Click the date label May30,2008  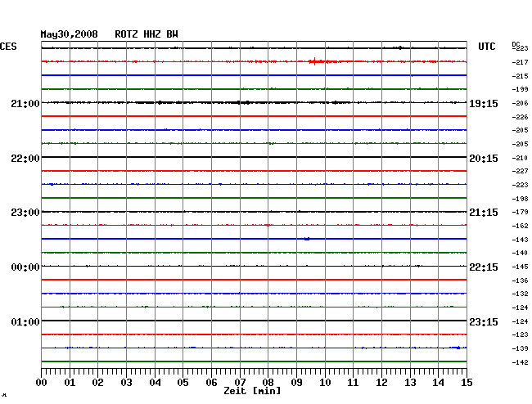tap(69, 34)
